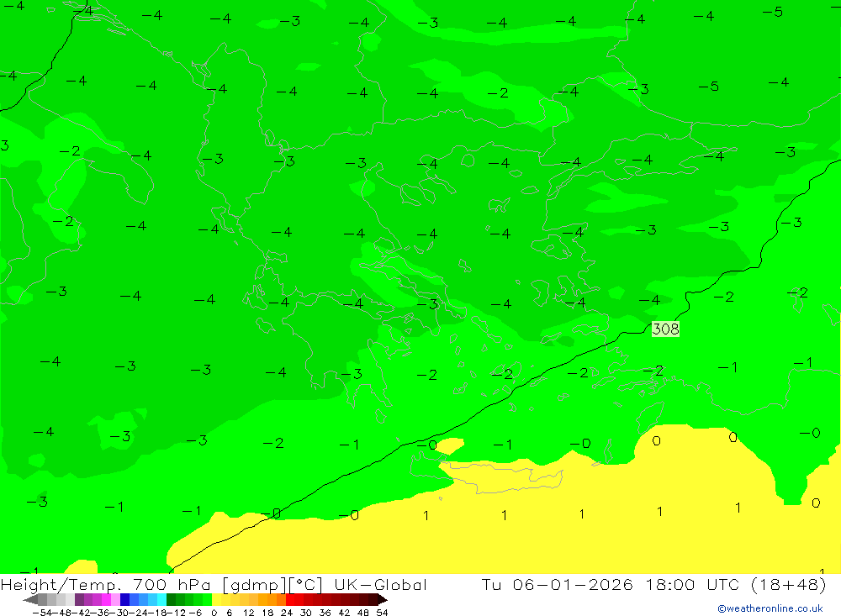Click the '(18+48)' forecast step text

pos(789,584)
